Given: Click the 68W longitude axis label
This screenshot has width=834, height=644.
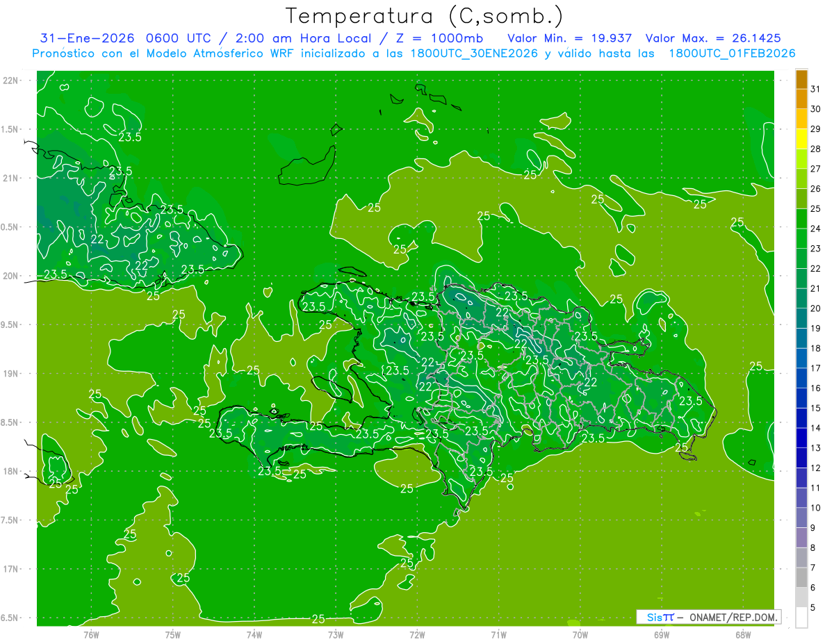Looking at the screenshot, I should coord(743,634).
